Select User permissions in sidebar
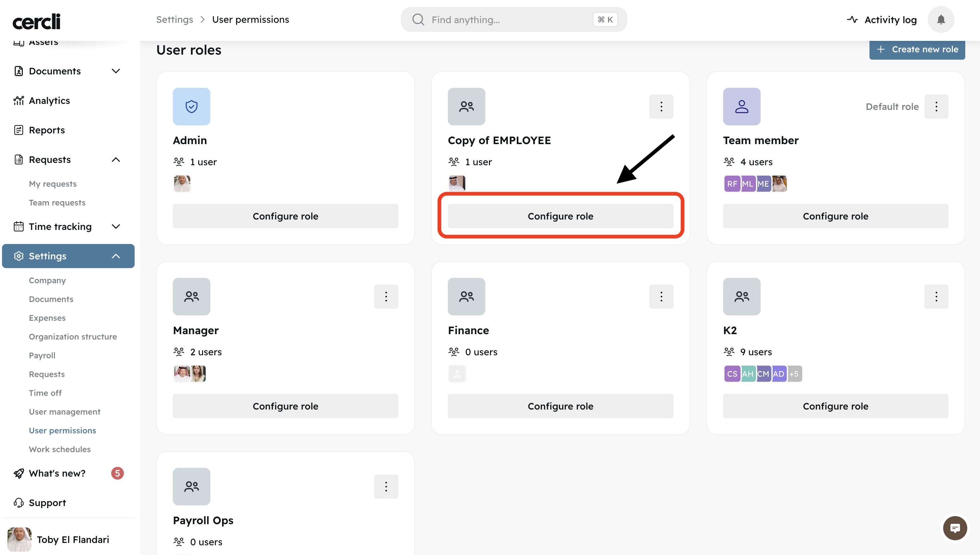This screenshot has width=980, height=555. [62, 430]
